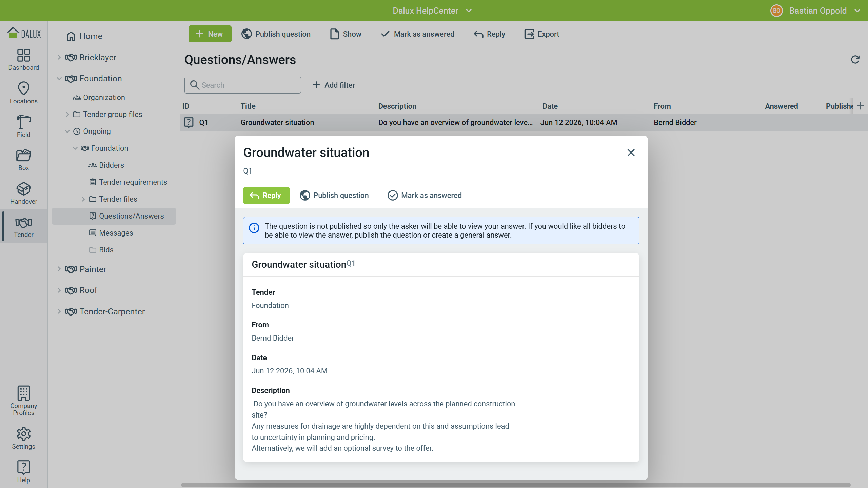
Task: Click Publish question in dialog
Action: point(334,195)
